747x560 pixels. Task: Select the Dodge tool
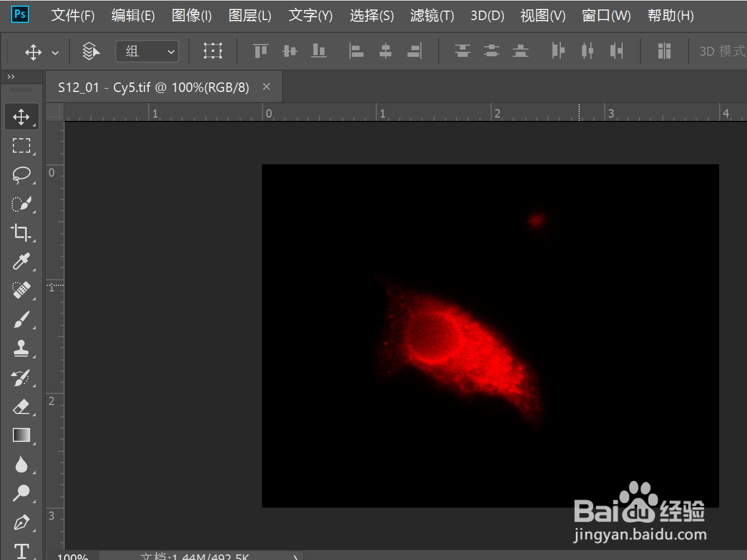coord(21,493)
